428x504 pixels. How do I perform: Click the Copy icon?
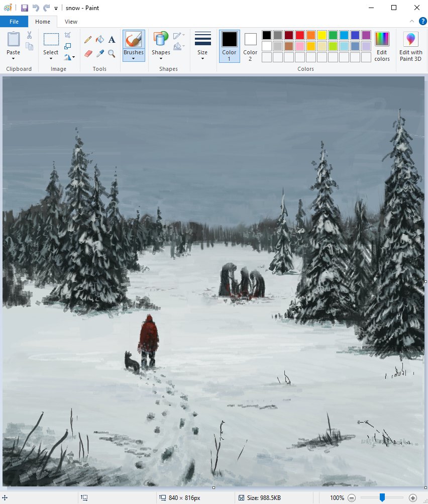[30, 46]
